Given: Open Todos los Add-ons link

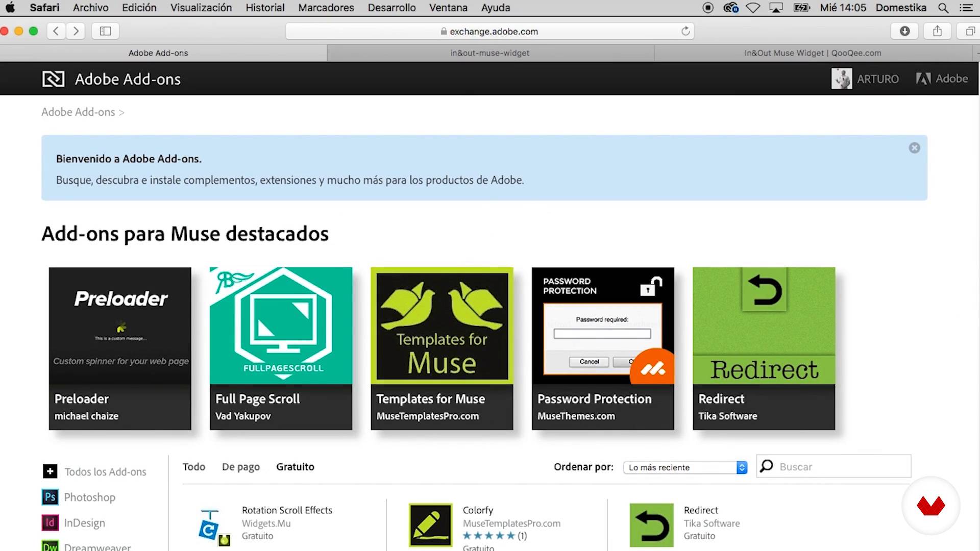Looking at the screenshot, I should [105, 471].
